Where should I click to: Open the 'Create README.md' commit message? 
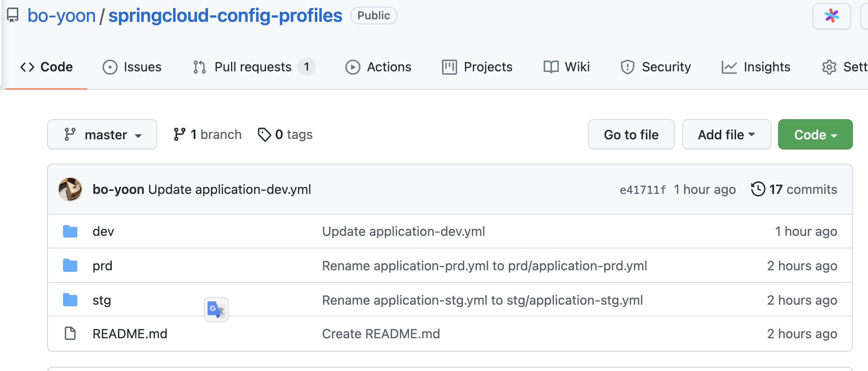(381, 334)
